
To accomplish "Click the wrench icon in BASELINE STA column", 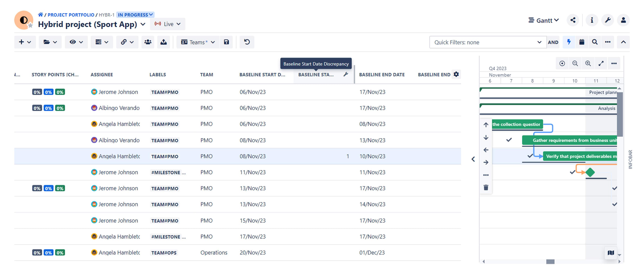I will click(346, 74).
